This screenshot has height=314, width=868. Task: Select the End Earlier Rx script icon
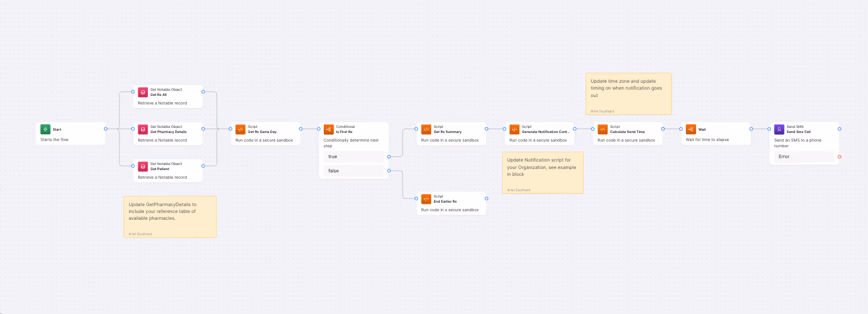coord(426,199)
